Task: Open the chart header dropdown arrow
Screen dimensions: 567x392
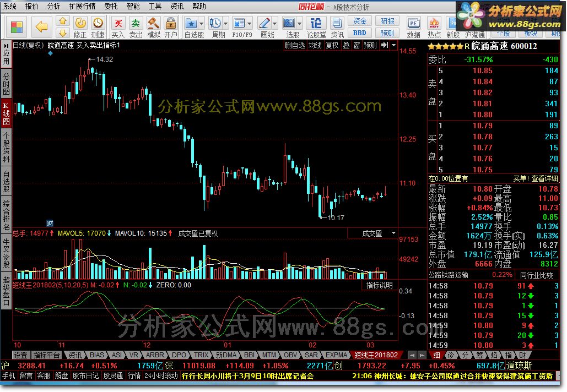Action: pos(393,45)
